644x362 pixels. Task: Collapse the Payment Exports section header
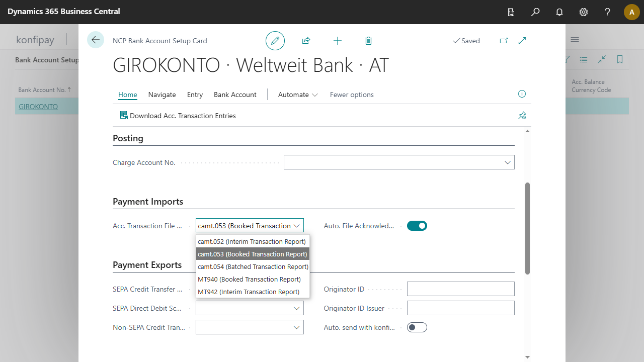coord(147,265)
